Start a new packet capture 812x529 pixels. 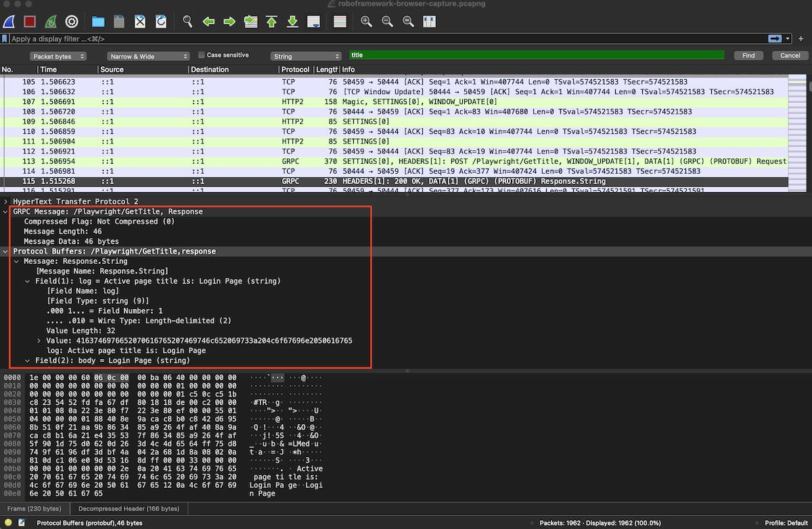pyautogui.click(x=9, y=21)
